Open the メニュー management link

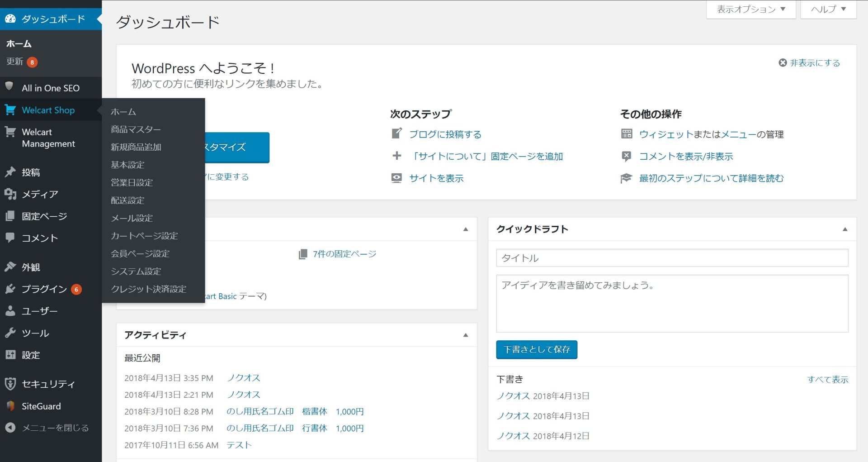click(x=739, y=134)
